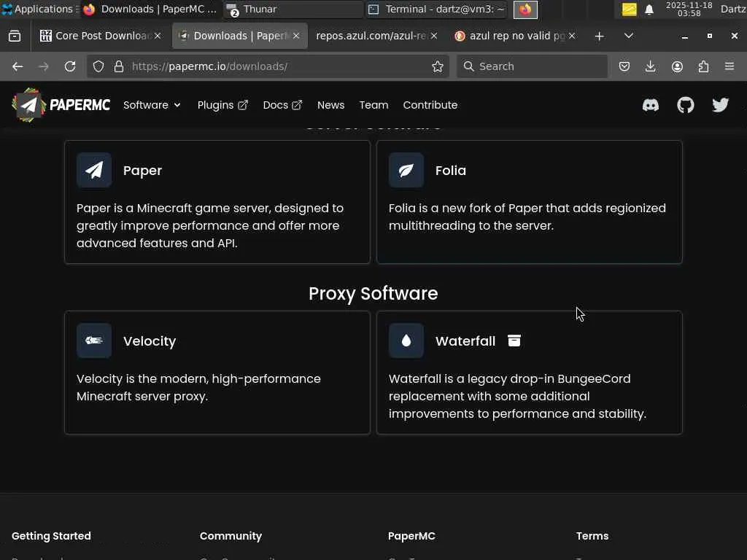Switch to Downloads | PaperMC taskbar window button
Viewport: 747px width, 560px height.
[151, 9]
